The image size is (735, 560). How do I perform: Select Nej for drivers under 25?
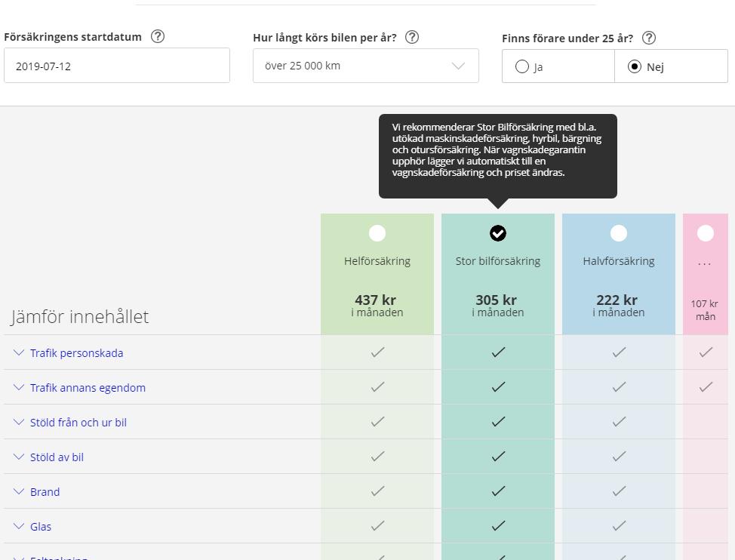pyautogui.click(x=672, y=66)
